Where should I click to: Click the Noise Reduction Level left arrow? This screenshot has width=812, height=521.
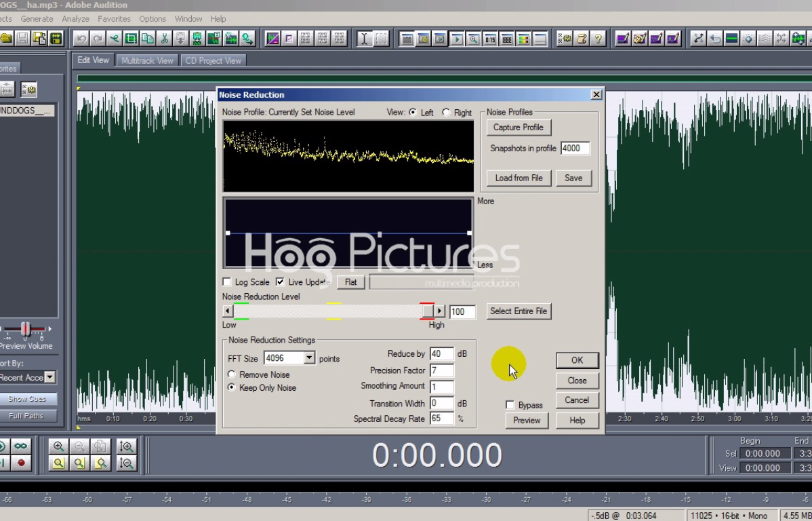pos(227,311)
